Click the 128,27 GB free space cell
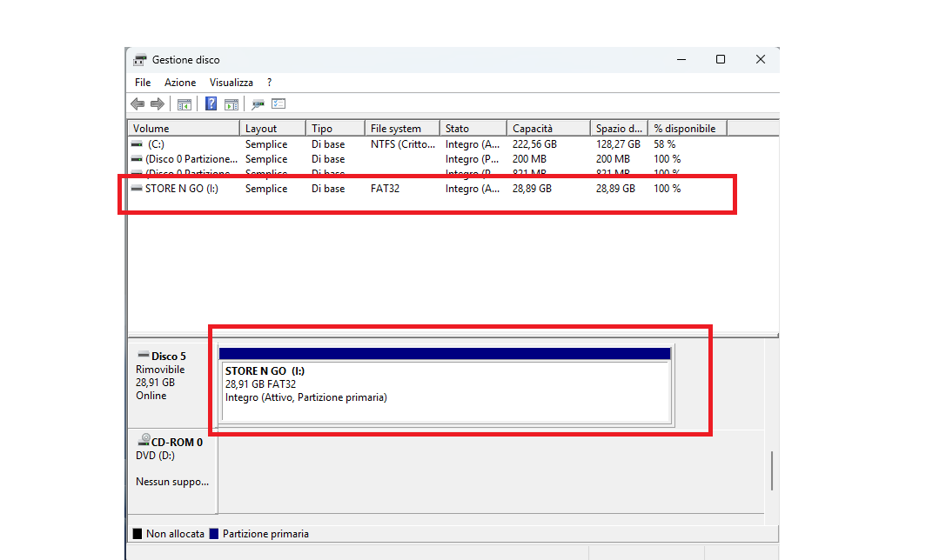 618,144
